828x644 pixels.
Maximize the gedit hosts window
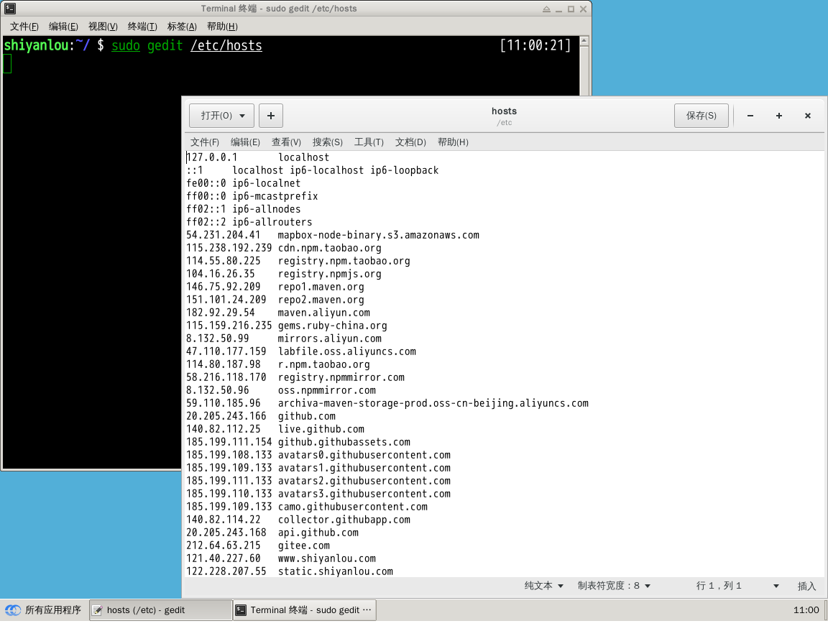779,116
